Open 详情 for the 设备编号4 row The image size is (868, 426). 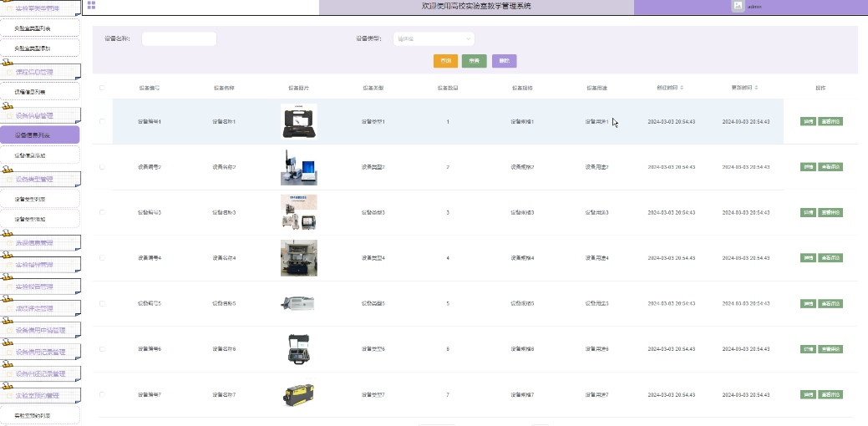[x=808, y=258]
